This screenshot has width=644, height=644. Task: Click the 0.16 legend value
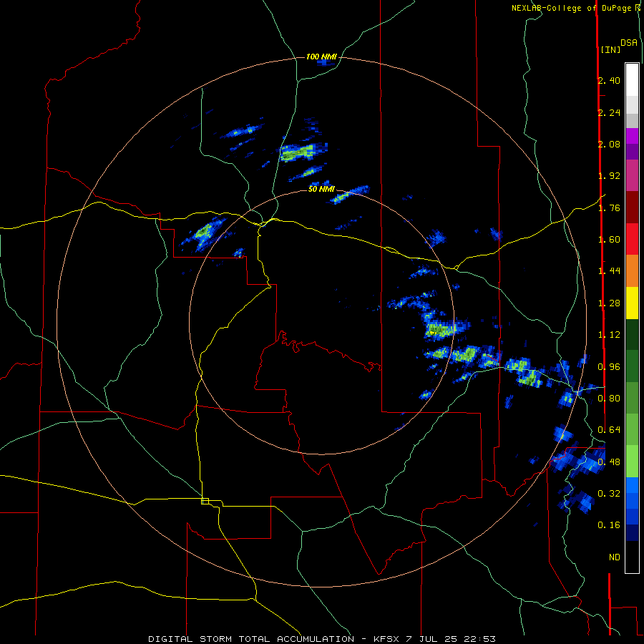[x=609, y=525]
